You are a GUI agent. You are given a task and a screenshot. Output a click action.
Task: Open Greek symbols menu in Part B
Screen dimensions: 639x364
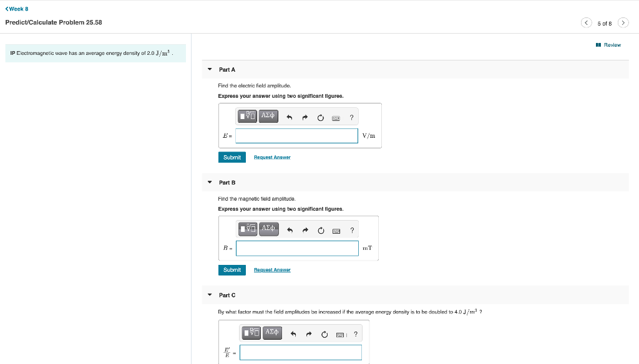pos(268,229)
